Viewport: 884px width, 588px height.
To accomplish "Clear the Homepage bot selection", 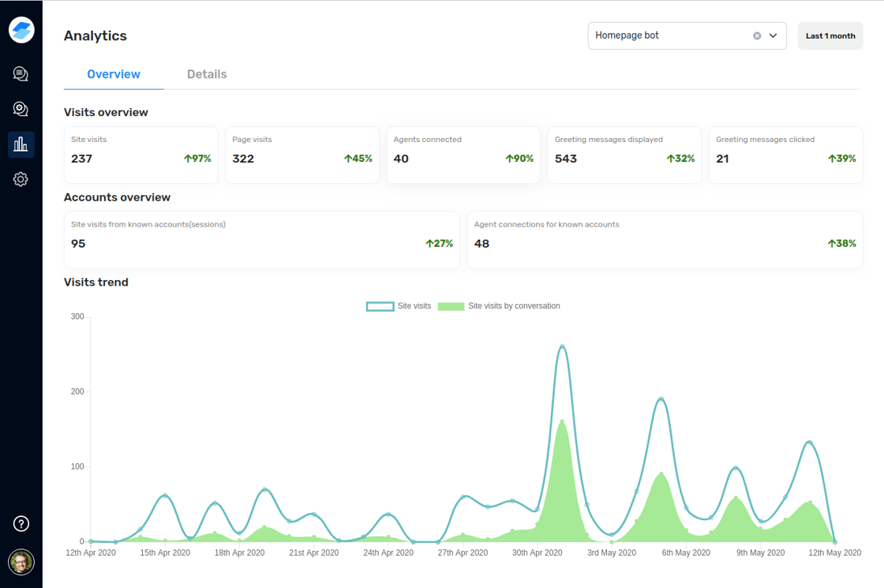I will pyautogui.click(x=757, y=36).
